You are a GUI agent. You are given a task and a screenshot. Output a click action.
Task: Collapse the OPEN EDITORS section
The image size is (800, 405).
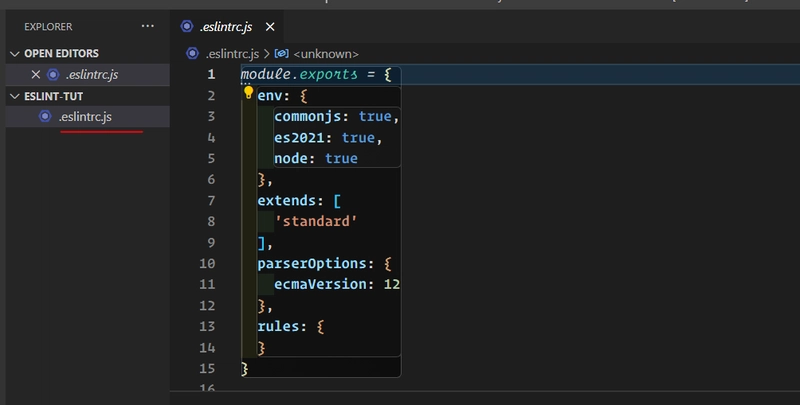click(14, 54)
